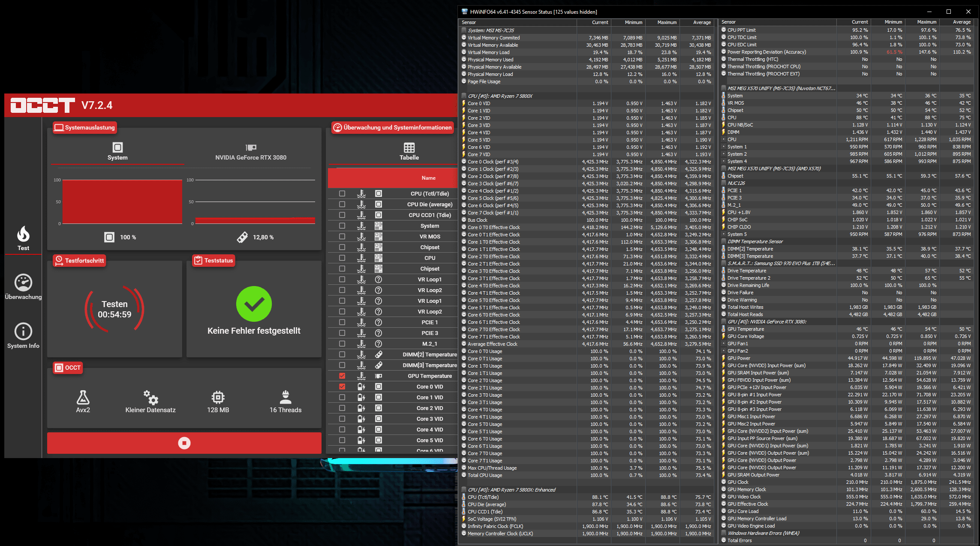Collapse AMD Ryzen 7 5800X: Enhanced group

(x=464, y=490)
